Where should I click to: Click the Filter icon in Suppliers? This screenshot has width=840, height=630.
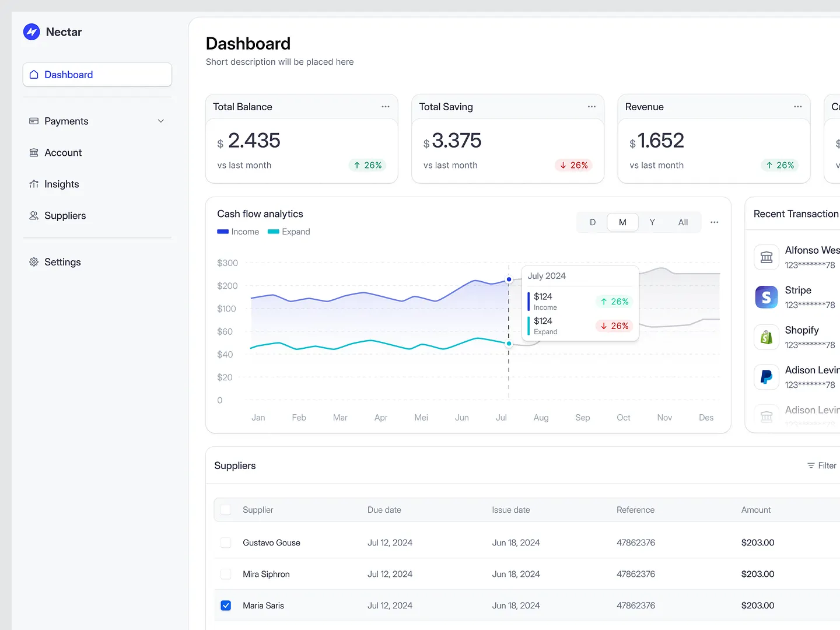811,466
